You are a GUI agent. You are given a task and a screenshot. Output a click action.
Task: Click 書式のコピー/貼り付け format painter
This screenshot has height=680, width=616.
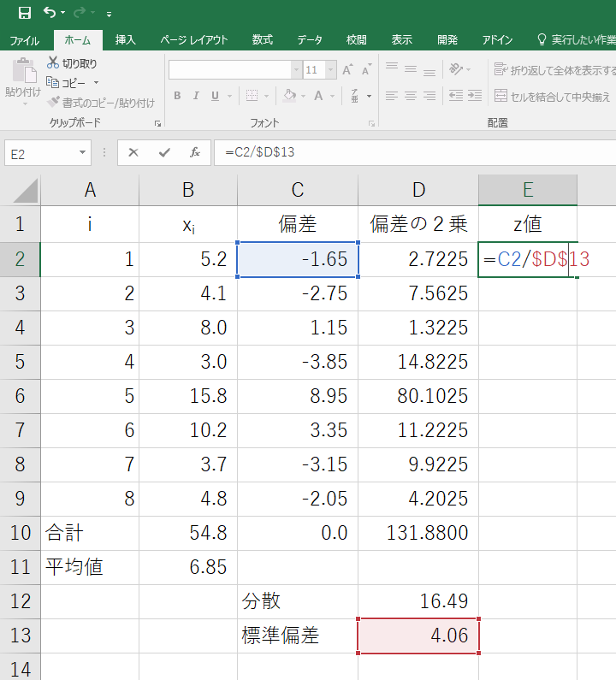[101, 103]
